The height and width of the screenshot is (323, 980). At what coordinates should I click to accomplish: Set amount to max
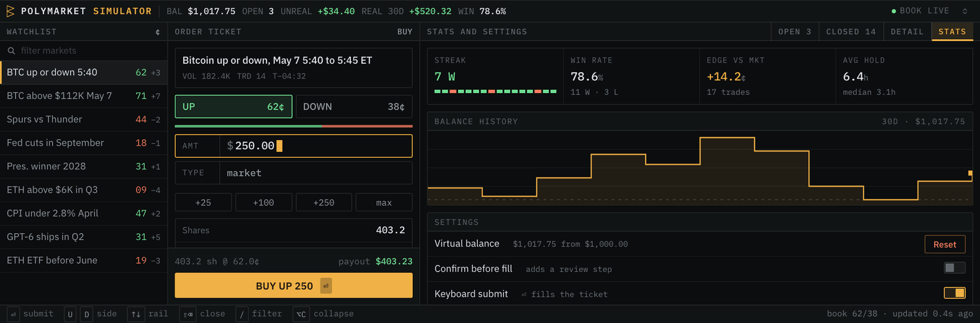point(384,202)
